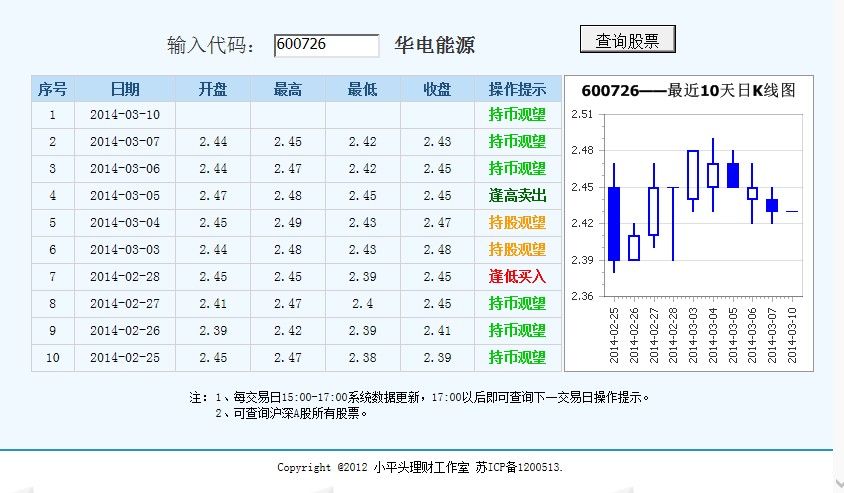This screenshot has height=493, width=844.
Task: Click the 2014-03-03 hollow candlestick in chart
Action: [x=693, y=175]
